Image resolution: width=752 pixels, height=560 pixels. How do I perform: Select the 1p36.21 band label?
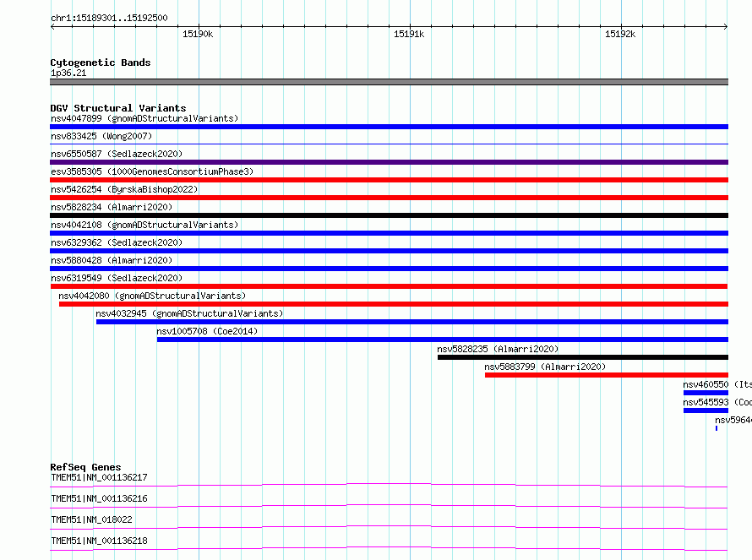(x=68, y=73)
